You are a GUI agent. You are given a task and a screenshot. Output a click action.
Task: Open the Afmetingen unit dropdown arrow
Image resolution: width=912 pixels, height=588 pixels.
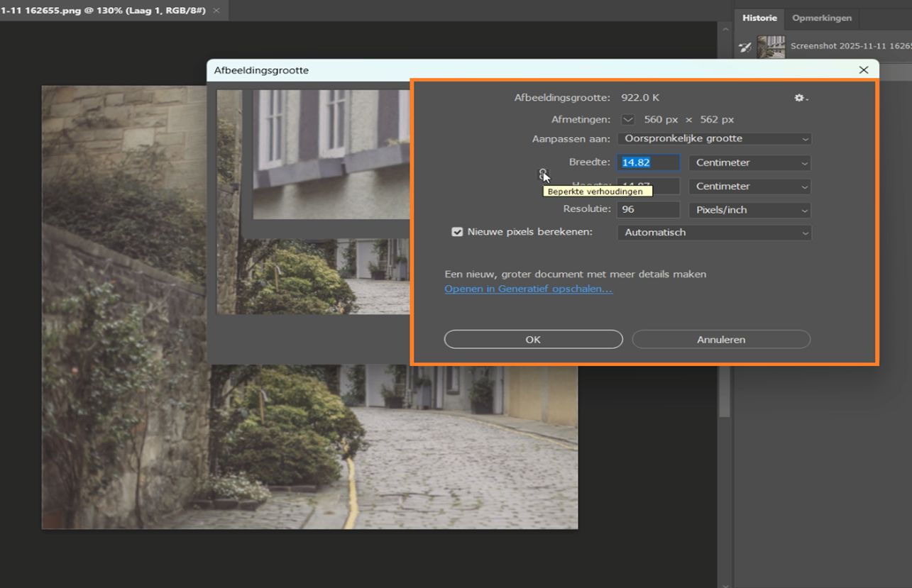[628, 120]
